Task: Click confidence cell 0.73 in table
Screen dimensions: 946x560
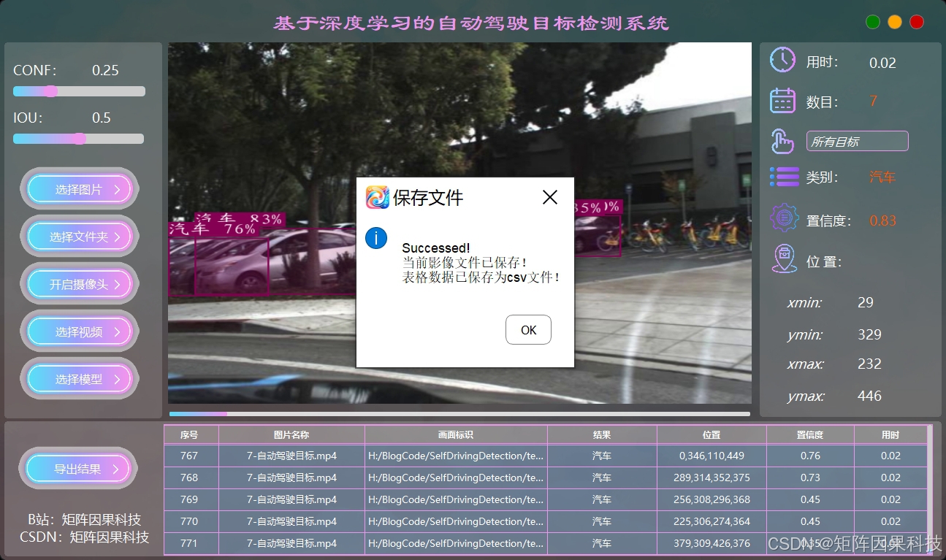Action: (x=810, y=477)
